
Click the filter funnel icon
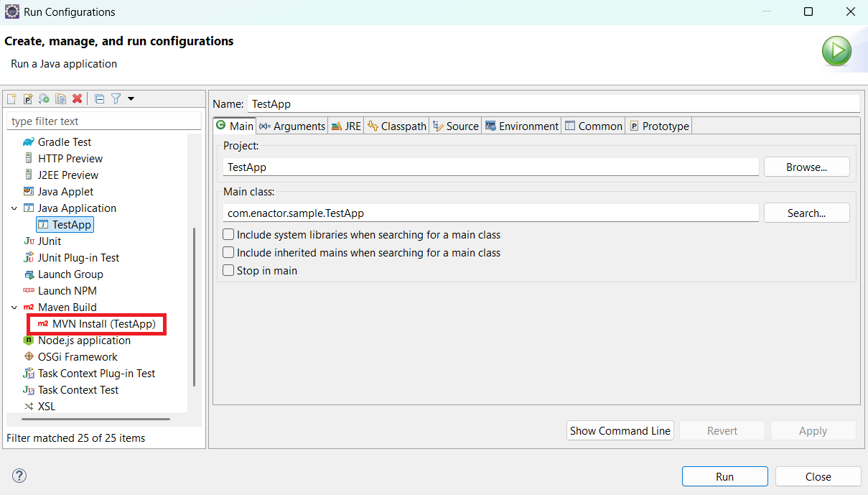tap(116, 98)
